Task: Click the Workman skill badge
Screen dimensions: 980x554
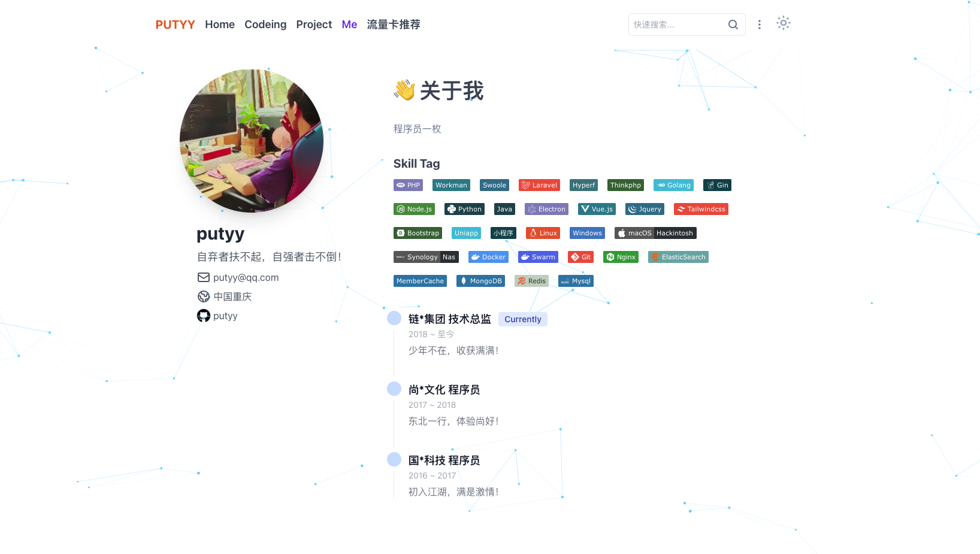Action: (451, 185)
